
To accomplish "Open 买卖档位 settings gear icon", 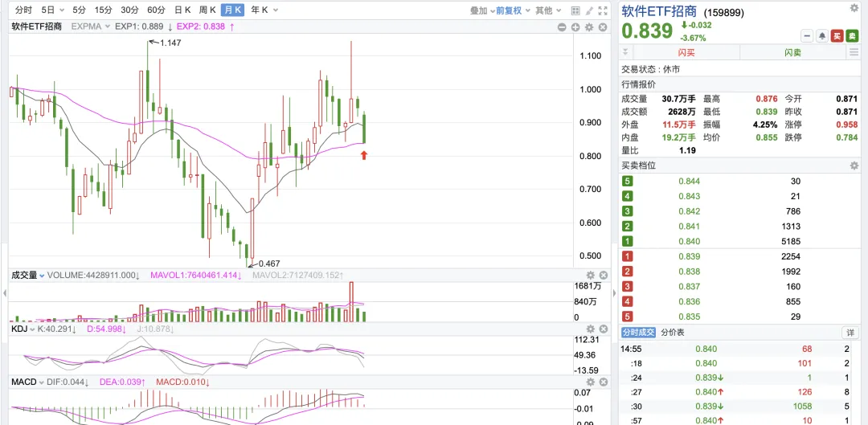I will click(854, 166).
